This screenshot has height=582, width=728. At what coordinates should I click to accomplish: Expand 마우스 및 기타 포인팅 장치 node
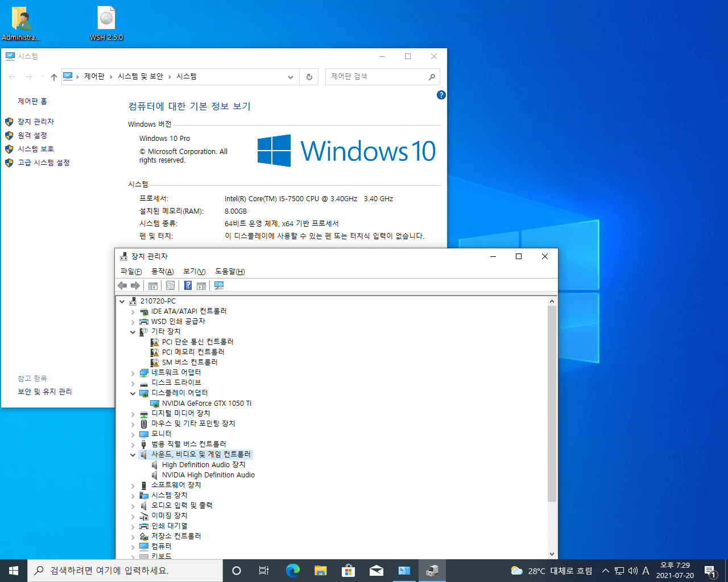(133, 424)
